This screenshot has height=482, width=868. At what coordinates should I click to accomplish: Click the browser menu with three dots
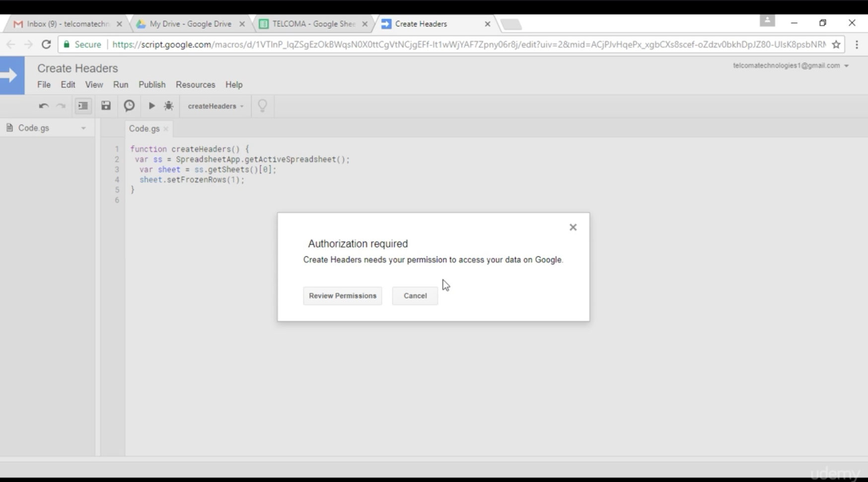pyautogui.click(x=856, y=44)
